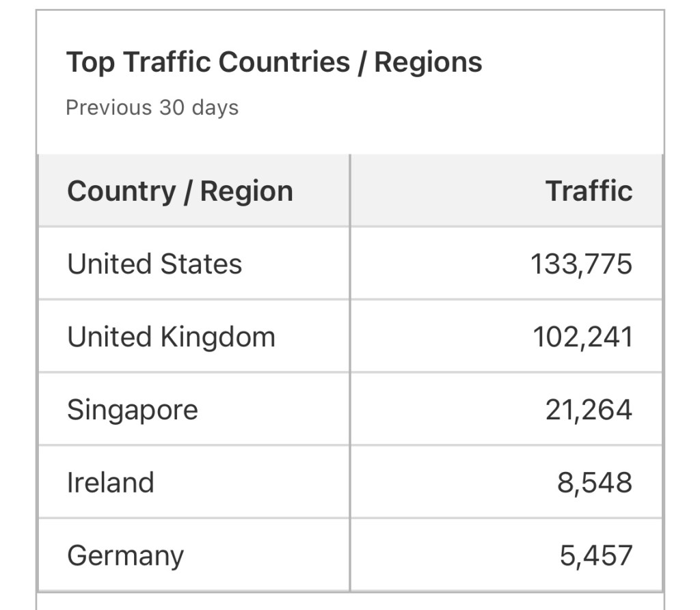Sort by the 'Traffic' column header

click(x=589, y=191)
